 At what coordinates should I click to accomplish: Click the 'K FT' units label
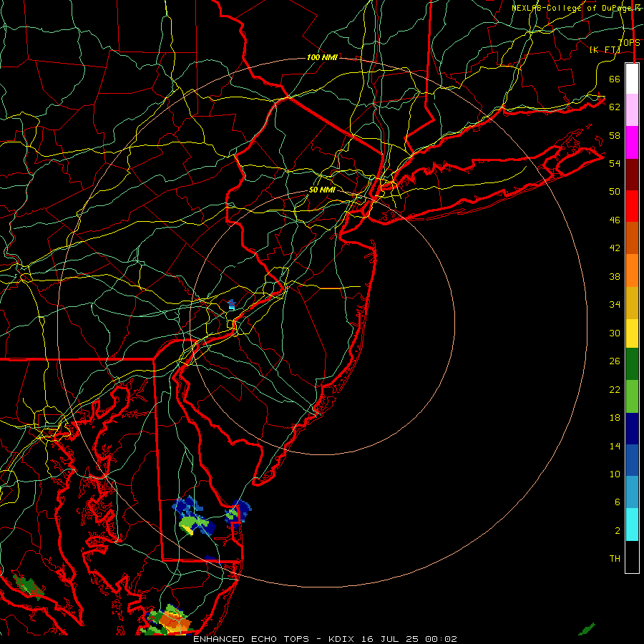coord(605,50)
